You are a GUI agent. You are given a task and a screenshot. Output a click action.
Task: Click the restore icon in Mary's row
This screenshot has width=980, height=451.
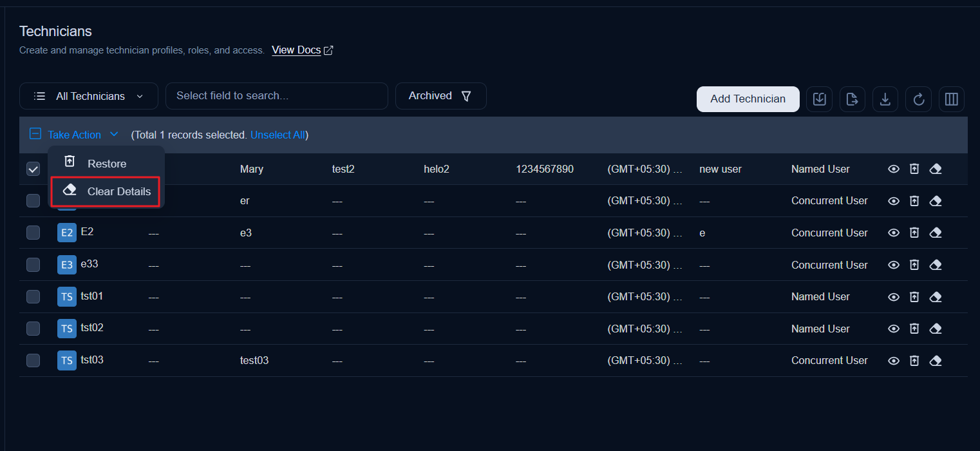(x=914, y=169)
